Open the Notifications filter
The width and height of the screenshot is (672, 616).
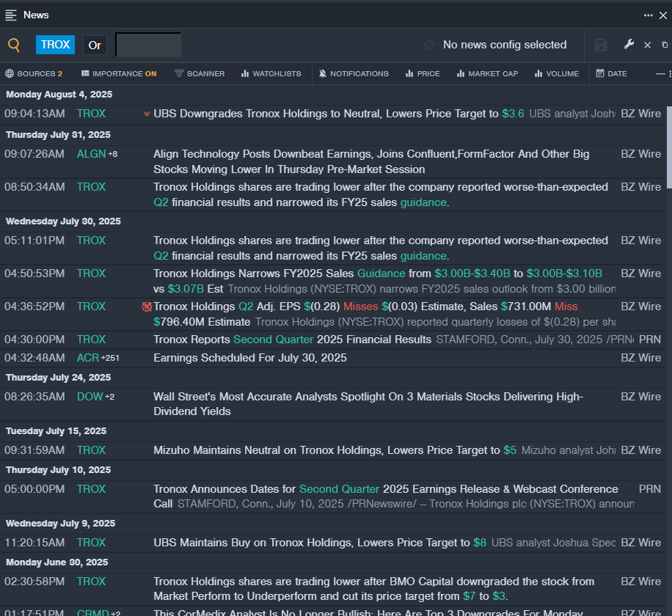[354, 73]
